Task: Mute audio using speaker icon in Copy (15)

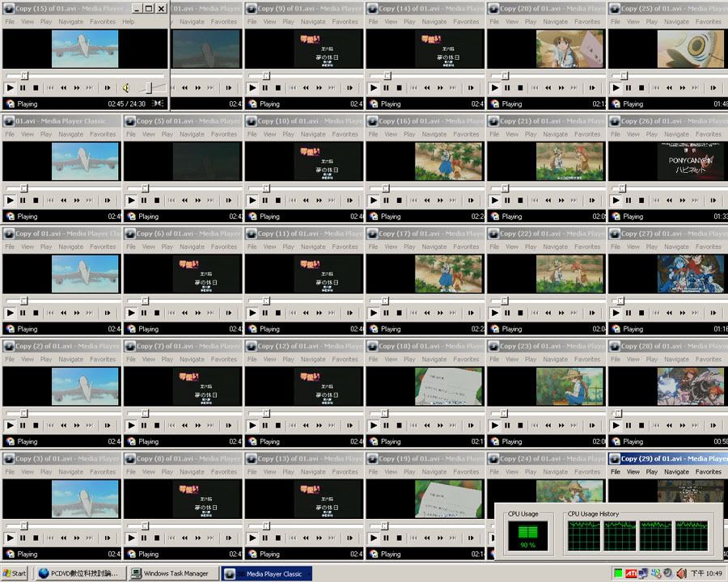Action: click(x=126, y=88)
